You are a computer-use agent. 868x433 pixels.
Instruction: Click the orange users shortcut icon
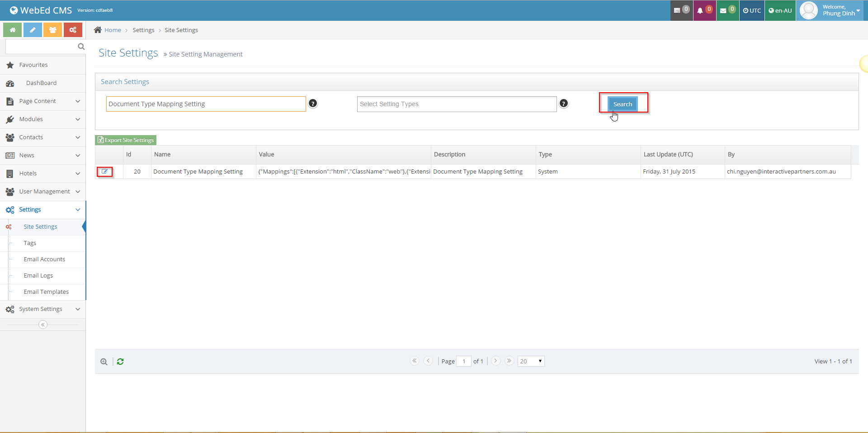[x=53, y=30]
